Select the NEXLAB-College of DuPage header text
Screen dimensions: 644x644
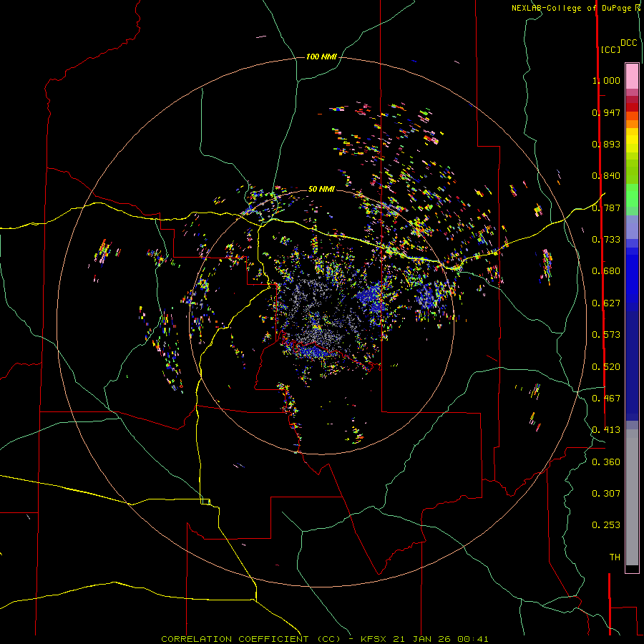571,8
